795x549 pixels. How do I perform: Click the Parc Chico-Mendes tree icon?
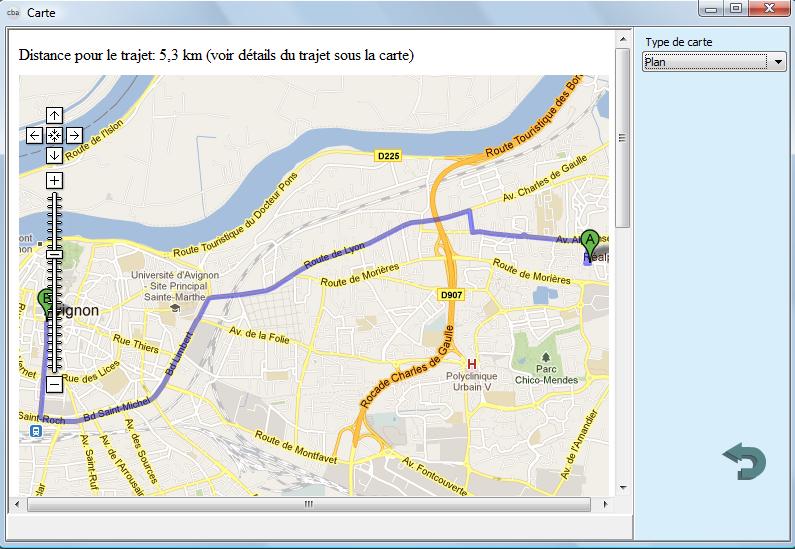[x=546, y=357]
